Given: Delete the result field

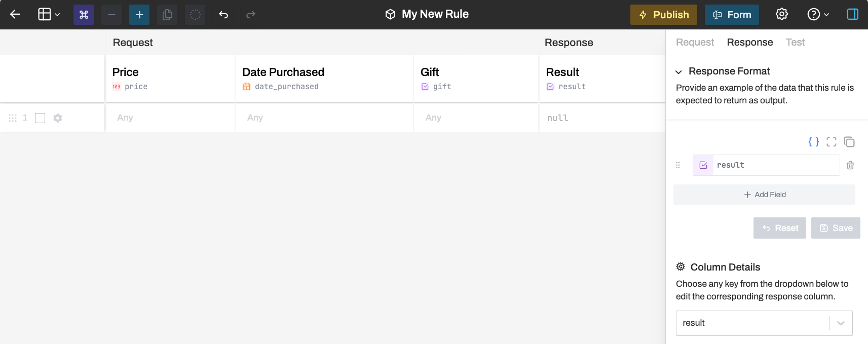Looking at the screenshot, I should pos(850,165).
